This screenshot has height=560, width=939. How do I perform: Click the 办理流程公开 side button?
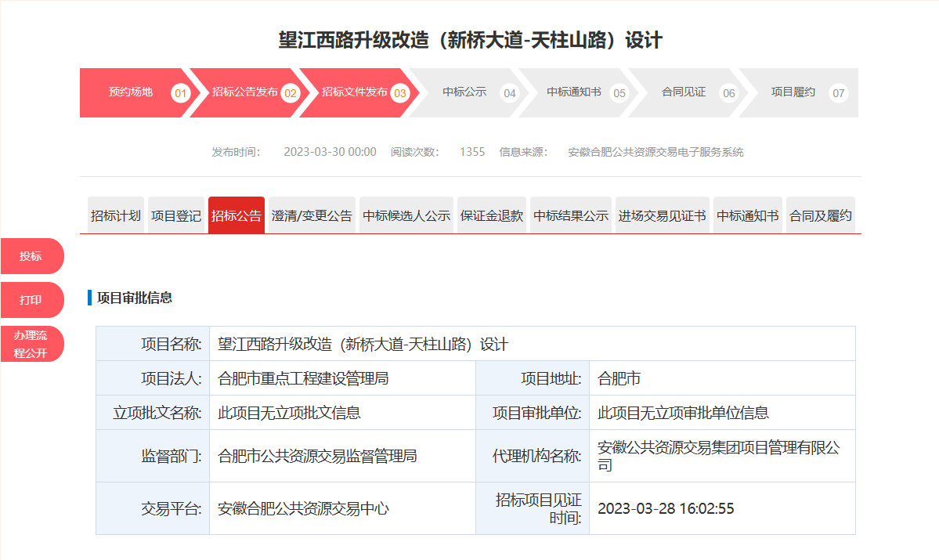tap(32, 344)
